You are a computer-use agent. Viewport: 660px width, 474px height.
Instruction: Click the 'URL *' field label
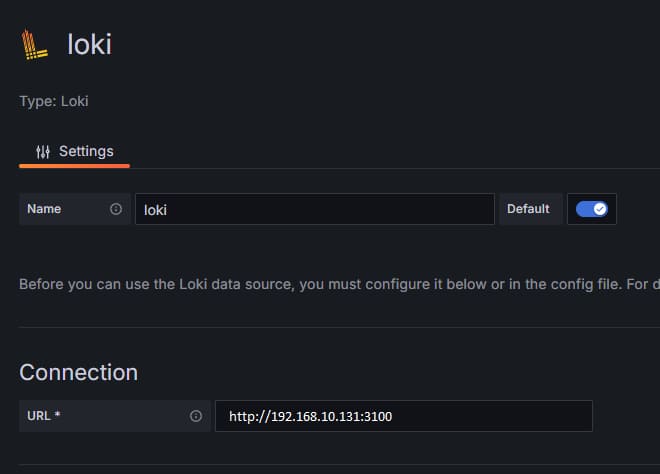(x=44, y=416)
